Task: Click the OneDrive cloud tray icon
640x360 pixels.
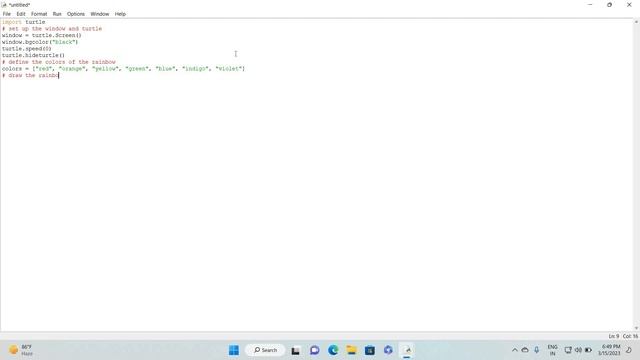Action: pos(525,350)
